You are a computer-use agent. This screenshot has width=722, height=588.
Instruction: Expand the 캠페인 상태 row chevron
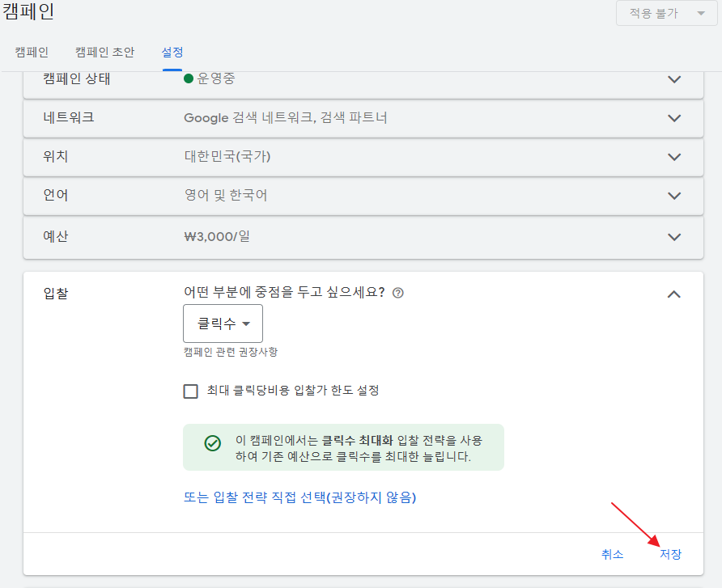point(674,79)
